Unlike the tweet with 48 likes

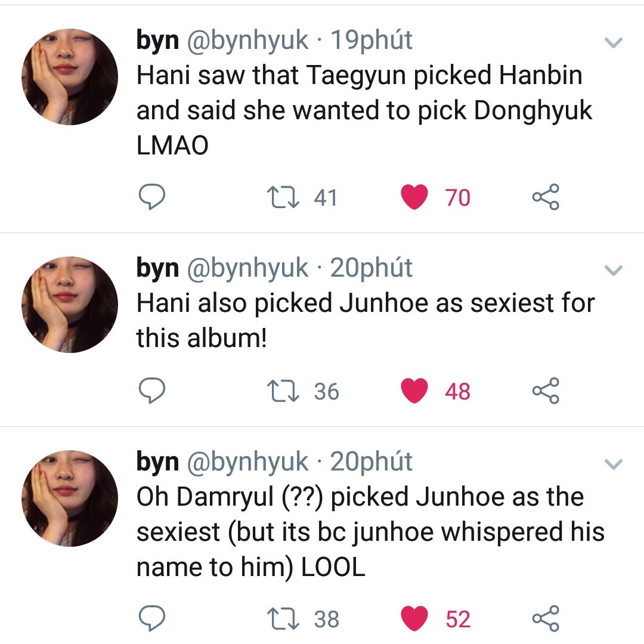coord(415,391)
